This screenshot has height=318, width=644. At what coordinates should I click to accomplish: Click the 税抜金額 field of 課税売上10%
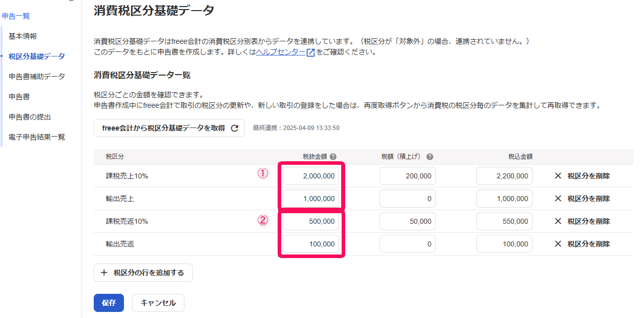(311, 176)
